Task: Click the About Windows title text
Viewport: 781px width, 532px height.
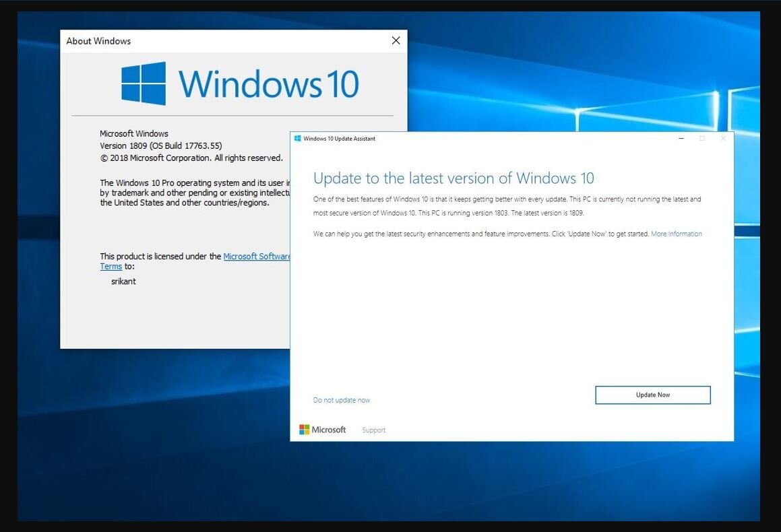Action: click(98, 41)
